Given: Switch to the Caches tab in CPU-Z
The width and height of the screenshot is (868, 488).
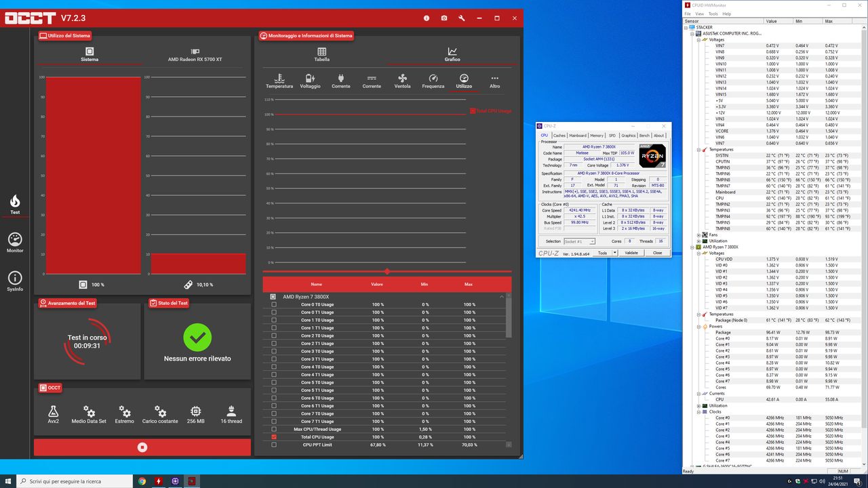Looking at the screenshot, I should [x=559, y=135].
